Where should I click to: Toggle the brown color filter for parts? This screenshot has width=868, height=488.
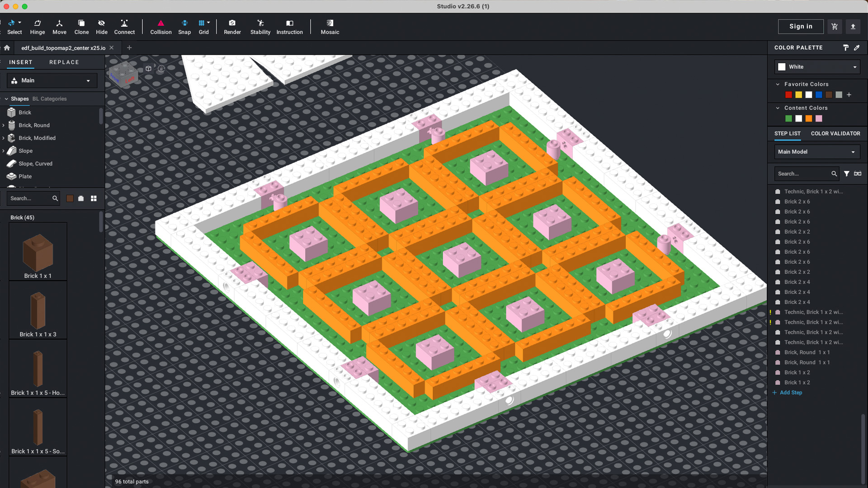coord(70,198)
